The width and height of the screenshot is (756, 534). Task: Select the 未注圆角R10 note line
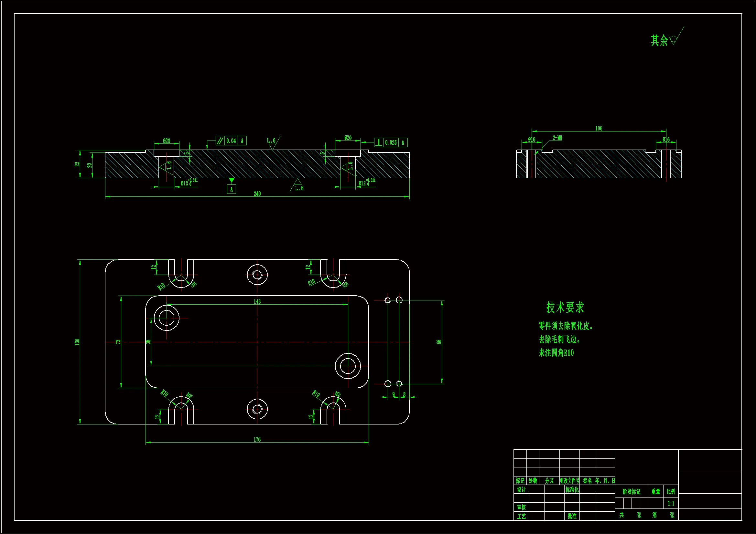point(556,353)
